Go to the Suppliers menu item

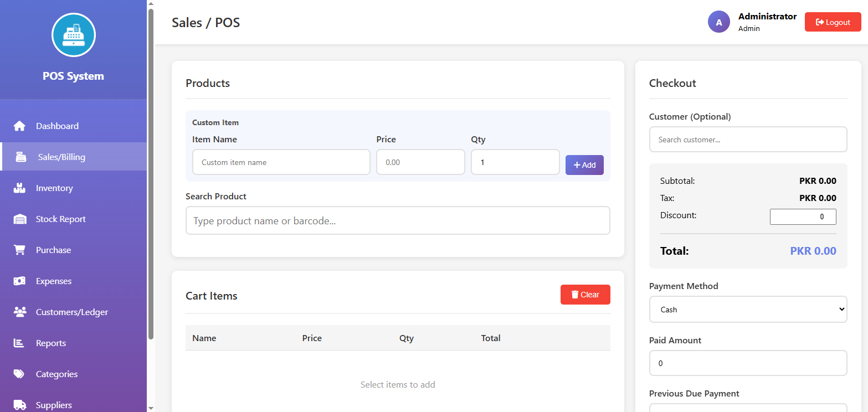[54, 405]
